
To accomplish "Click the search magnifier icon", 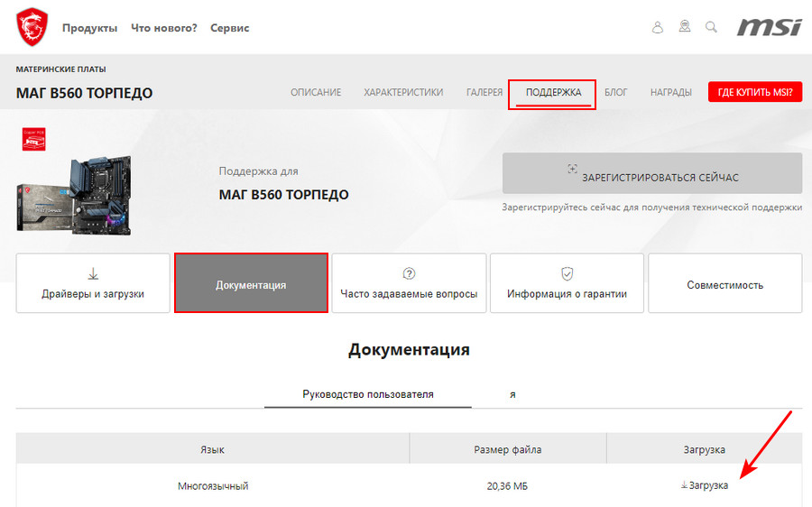I will (712, 27).
